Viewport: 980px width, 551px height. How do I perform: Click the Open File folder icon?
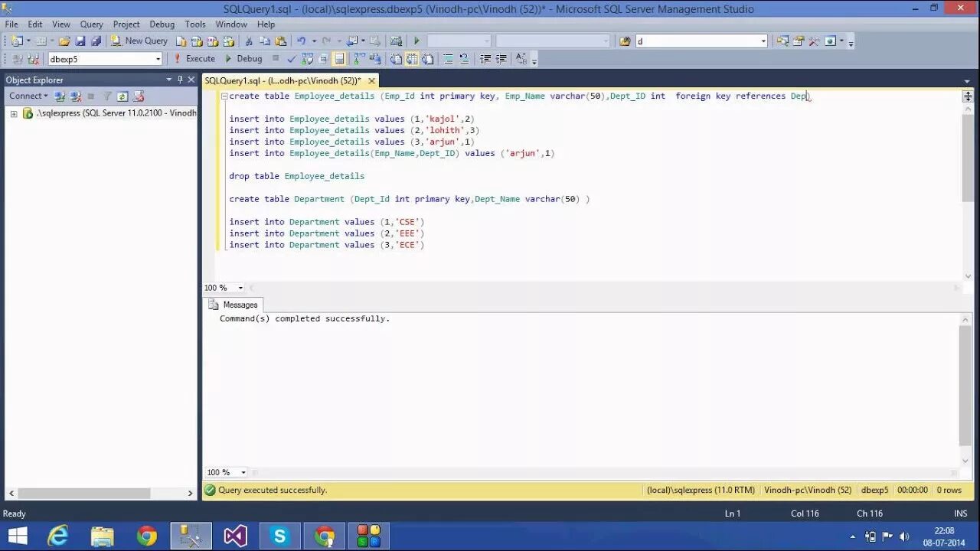(64, 41)
